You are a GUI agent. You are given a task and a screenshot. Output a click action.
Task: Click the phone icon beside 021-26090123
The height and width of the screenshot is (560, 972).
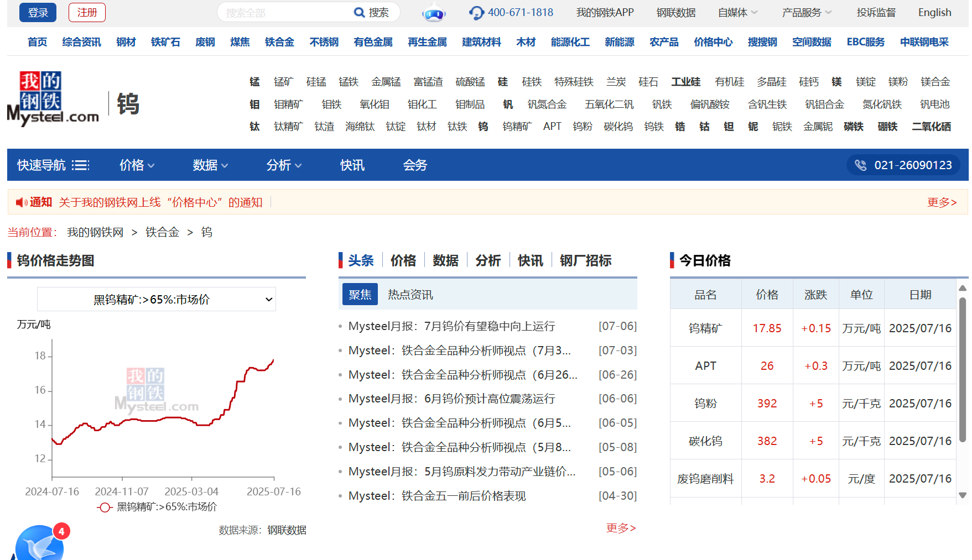[860, 165]
